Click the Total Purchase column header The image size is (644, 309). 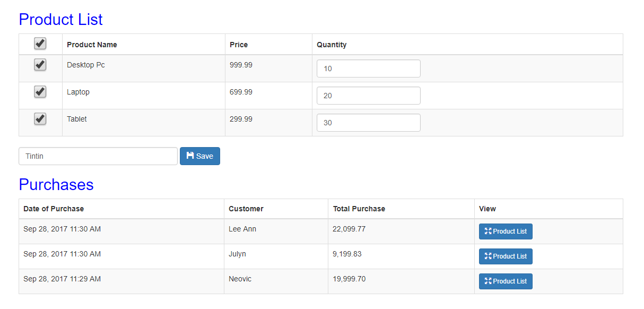[359, 209]
